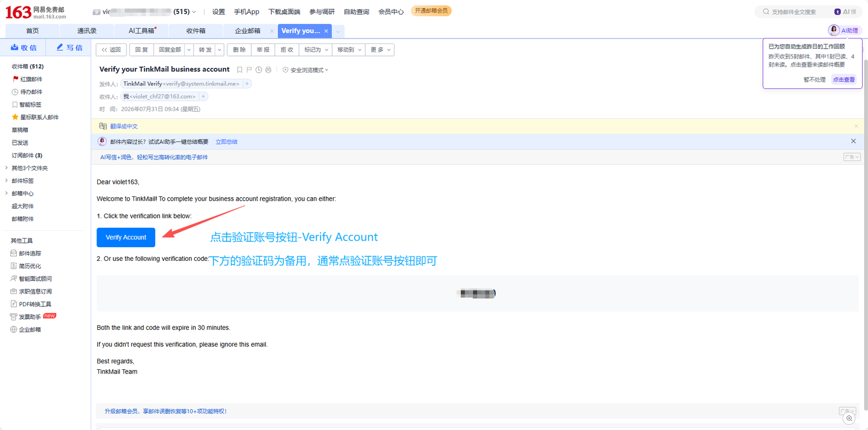This screenshot has width=868, height=430.
Task: Click the 广告 label on the ad bar
Action: [852, 157]
